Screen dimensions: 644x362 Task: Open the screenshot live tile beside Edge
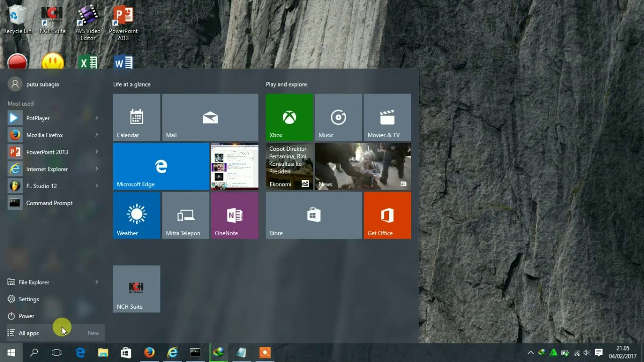[235, 166]
